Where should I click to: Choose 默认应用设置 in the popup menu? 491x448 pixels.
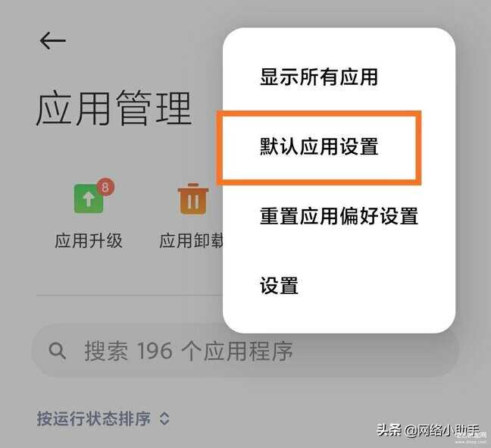pyautogui.click(x=319, y=146)
